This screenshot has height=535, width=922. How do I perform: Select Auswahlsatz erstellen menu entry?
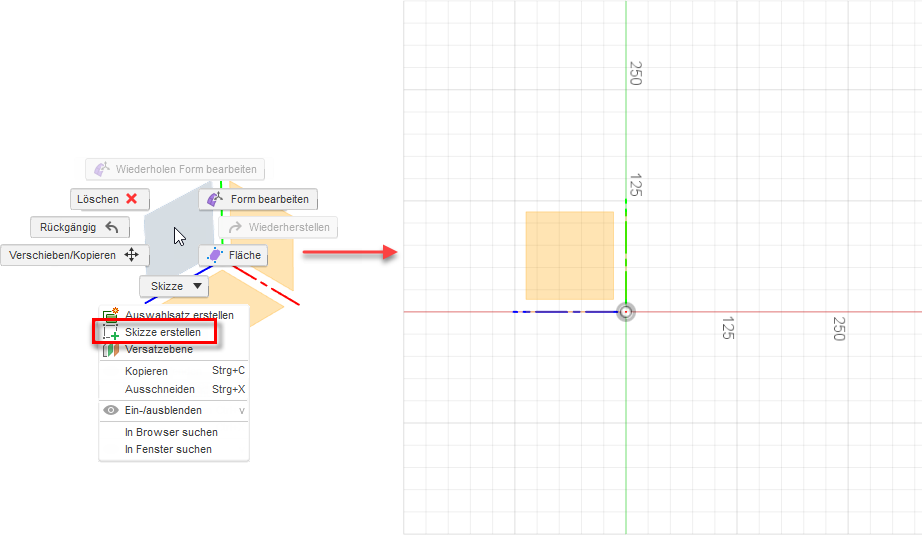tap(179, 315)
